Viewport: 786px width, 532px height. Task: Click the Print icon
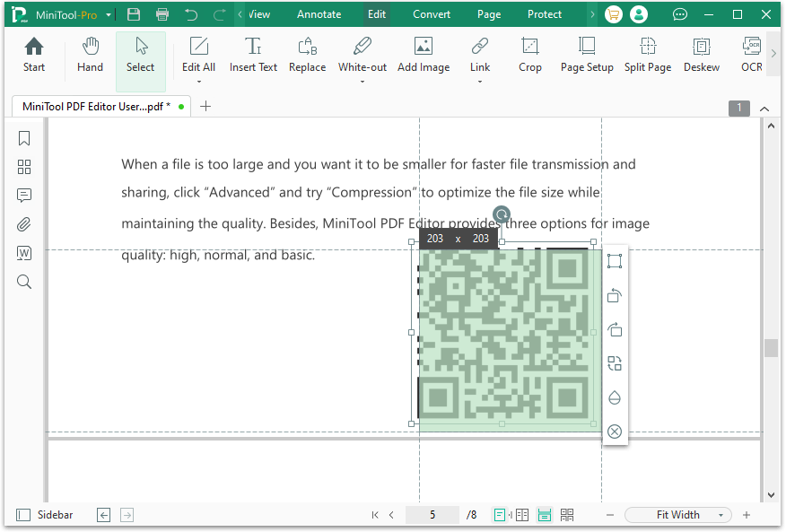[x=162, y=14]
